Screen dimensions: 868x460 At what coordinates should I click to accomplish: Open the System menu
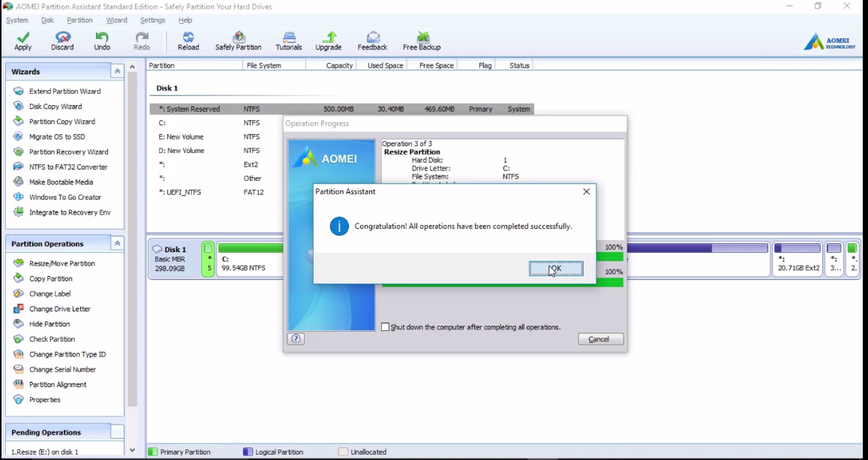click(x=17, y=20)
